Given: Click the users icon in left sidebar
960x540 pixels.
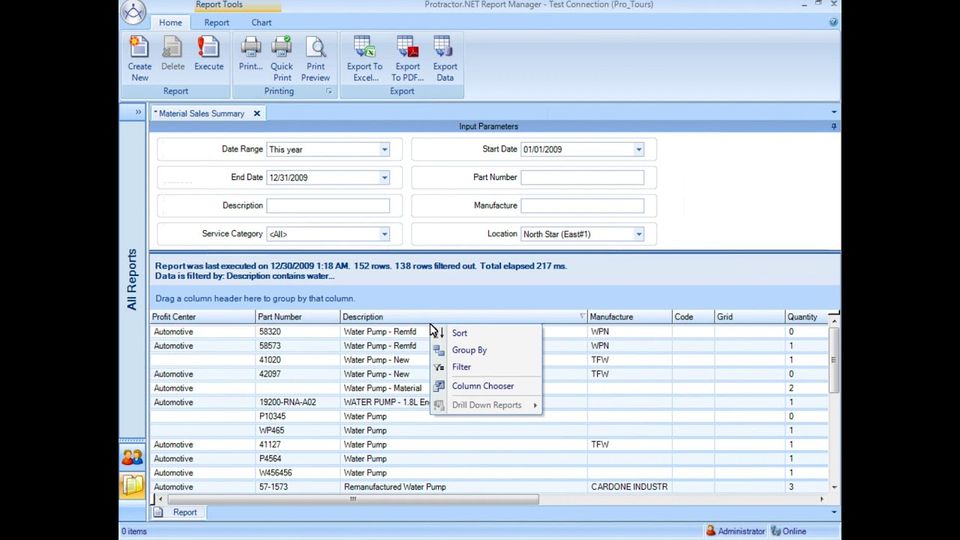Looking at the screenshot, I should pyautogui.click(x=132, y=457).
